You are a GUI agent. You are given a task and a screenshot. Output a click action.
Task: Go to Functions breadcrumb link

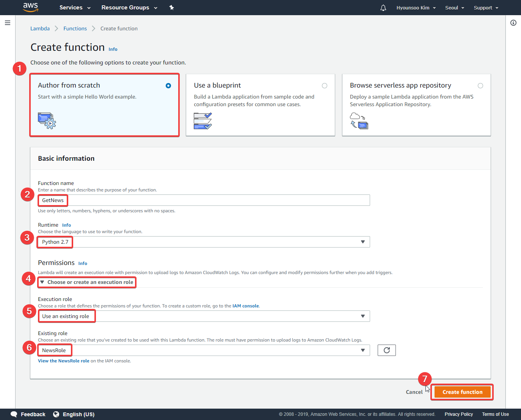coord(75,28)
